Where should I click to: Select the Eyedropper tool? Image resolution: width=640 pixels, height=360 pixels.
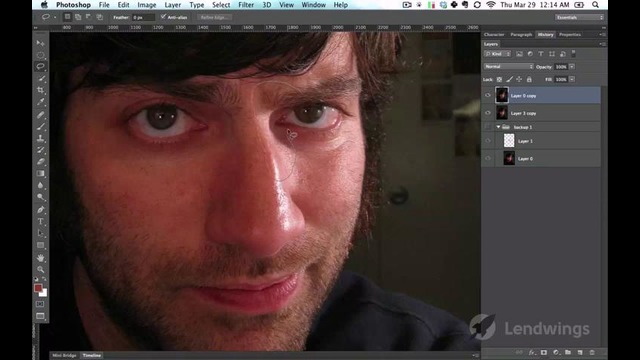[x=40, y=102]
